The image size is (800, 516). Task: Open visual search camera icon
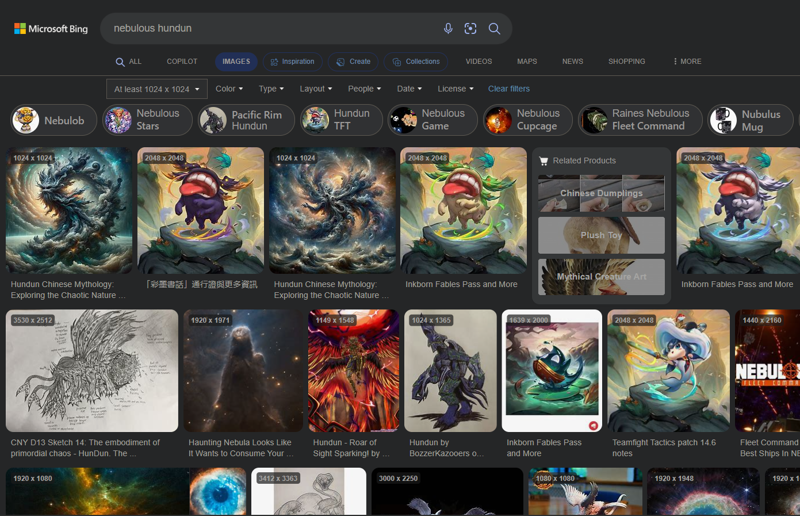coord(470,29)
